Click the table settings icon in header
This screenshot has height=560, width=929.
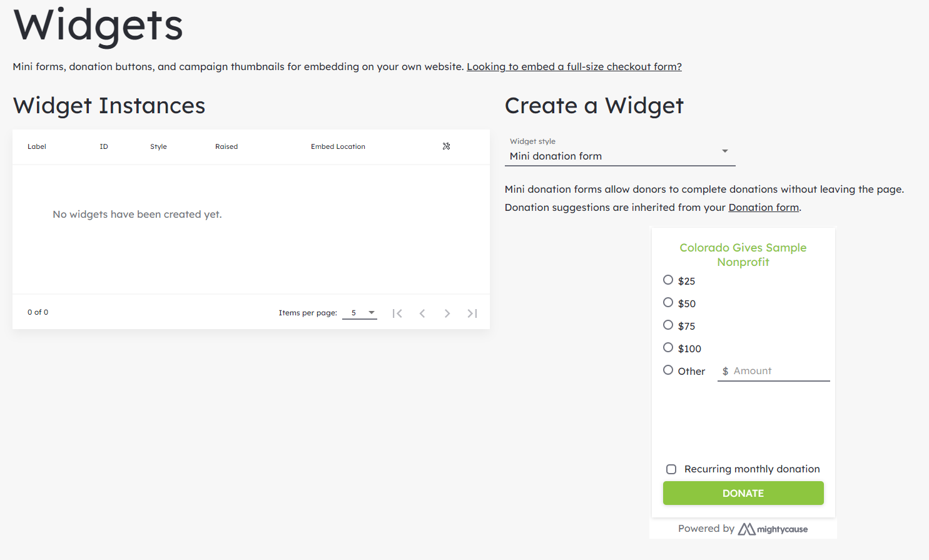(446, 146)
